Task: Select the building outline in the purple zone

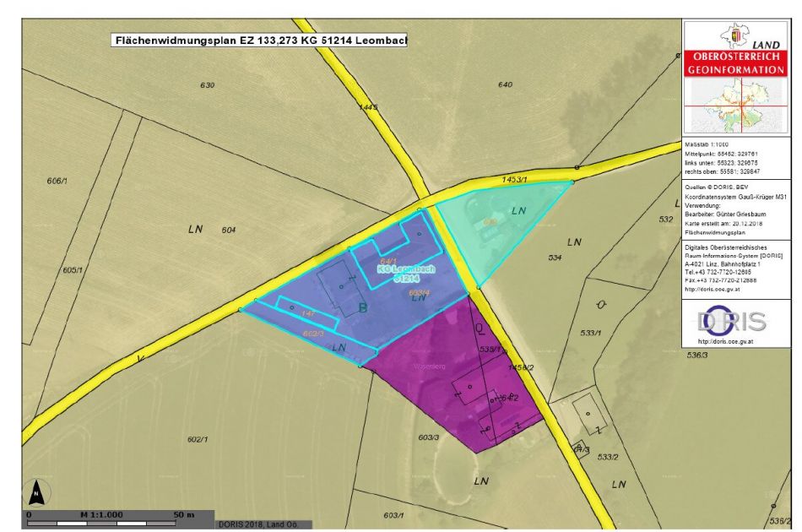Action: coord(469,388)
